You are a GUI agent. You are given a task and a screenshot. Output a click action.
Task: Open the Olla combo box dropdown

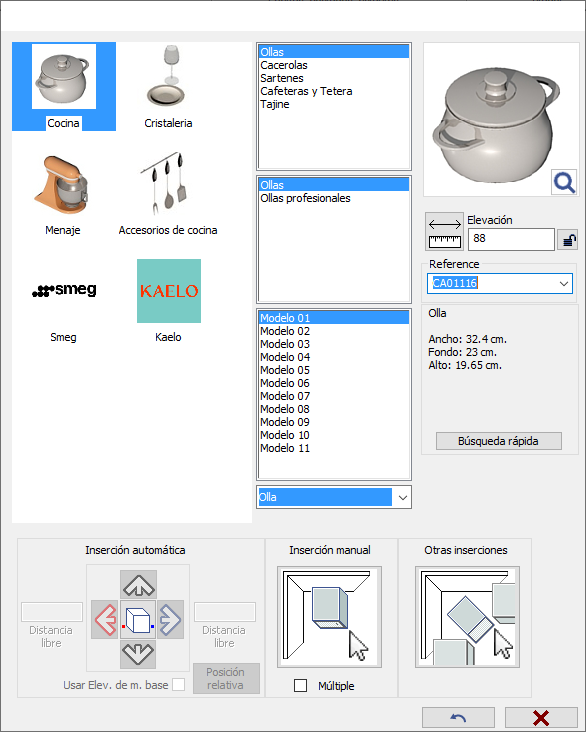402,497
